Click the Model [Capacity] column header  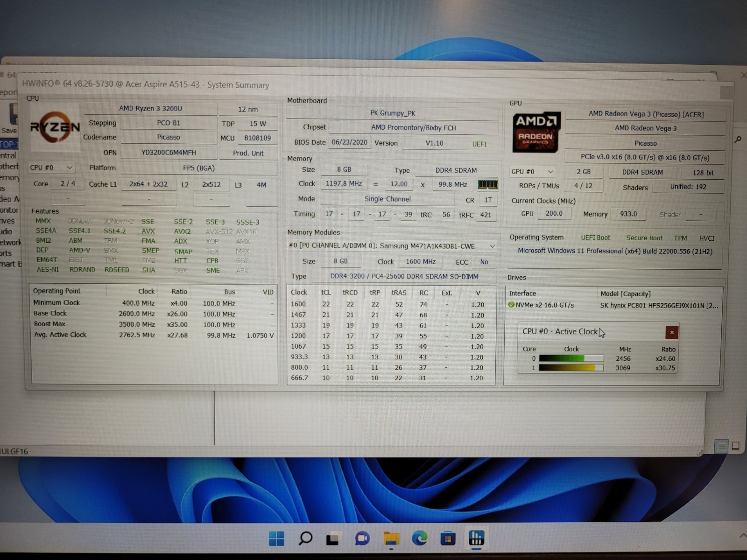[x=625, y=294]
